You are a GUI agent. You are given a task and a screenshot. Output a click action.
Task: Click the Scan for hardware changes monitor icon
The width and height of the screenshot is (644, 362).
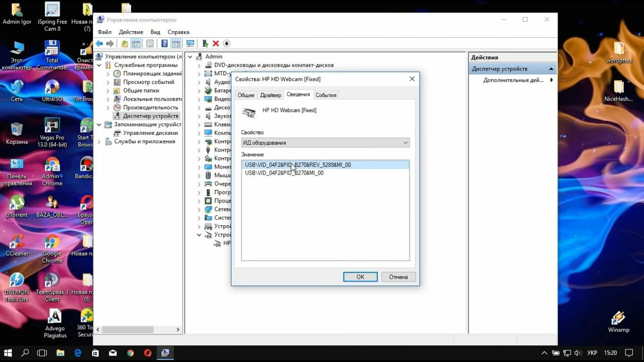(190, 44)
